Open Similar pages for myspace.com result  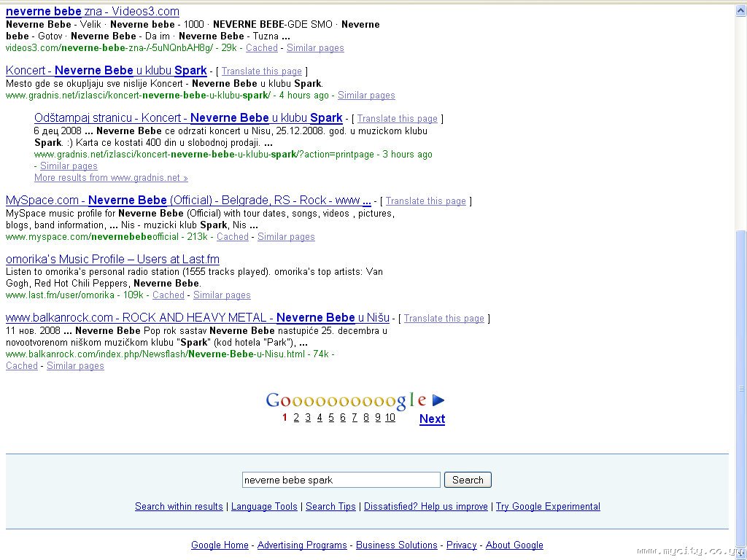pos(286,237)
